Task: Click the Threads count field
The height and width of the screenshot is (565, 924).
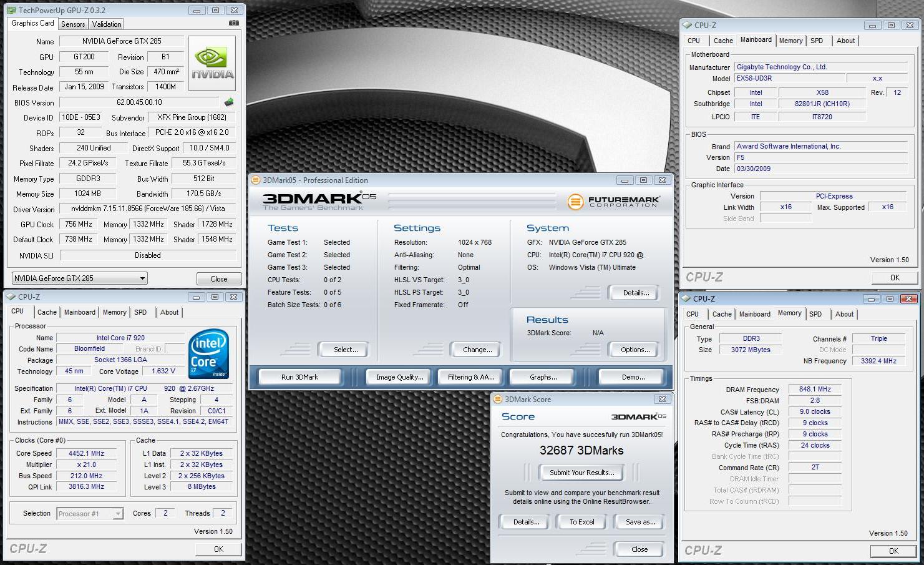Action: point(223,513)
